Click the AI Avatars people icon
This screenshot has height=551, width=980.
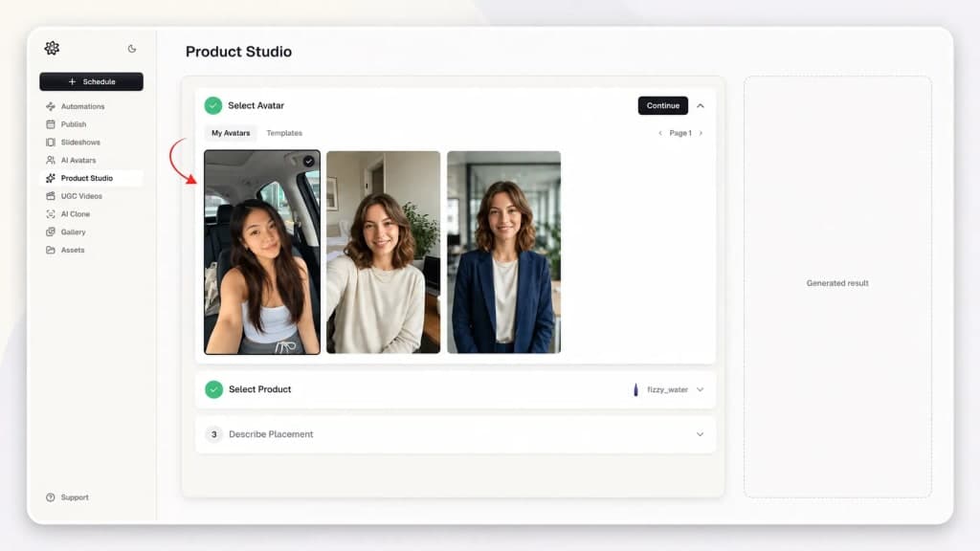click(51, 160)
